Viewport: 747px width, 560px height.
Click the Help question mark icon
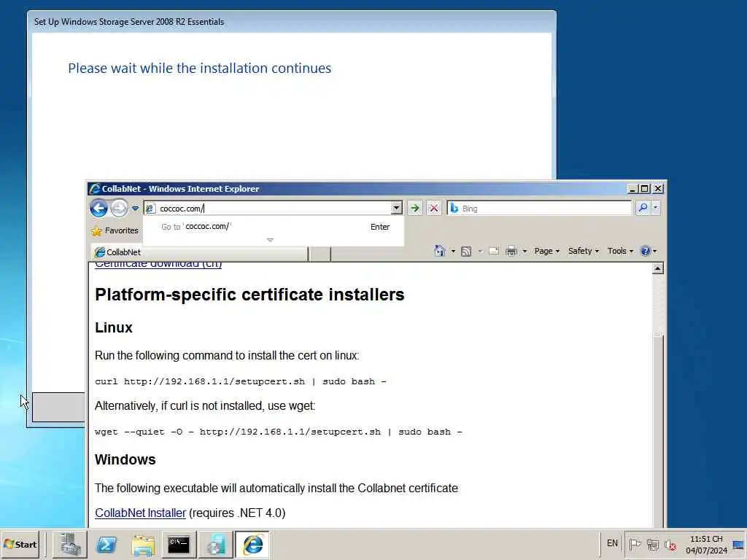(x=646, y=251)
